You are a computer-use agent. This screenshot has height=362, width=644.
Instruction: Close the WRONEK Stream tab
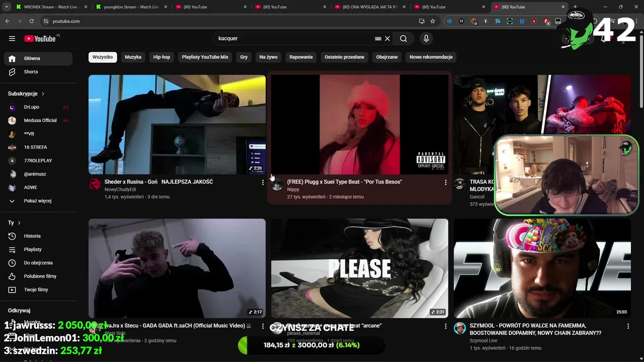coord(86,7)
